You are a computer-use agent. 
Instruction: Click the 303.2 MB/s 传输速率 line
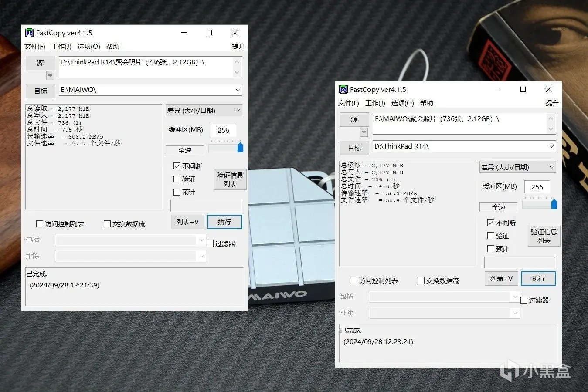65,136
